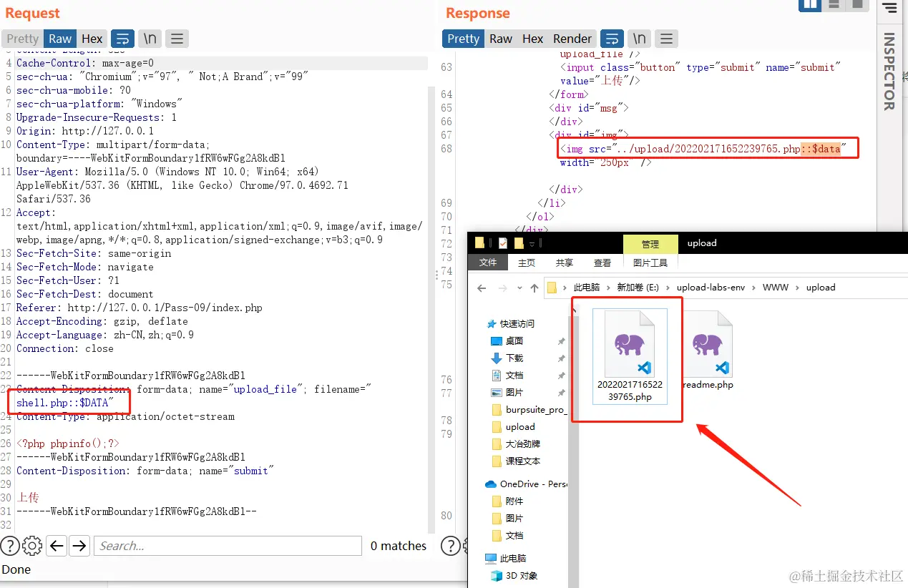Toggle word wrap in the Request panel
Viewport: 908px width, 588px height.
coord(122,39)
